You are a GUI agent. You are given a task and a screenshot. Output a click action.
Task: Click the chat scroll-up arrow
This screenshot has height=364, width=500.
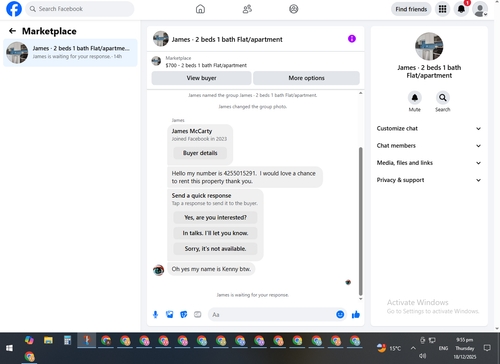(360, 93)
